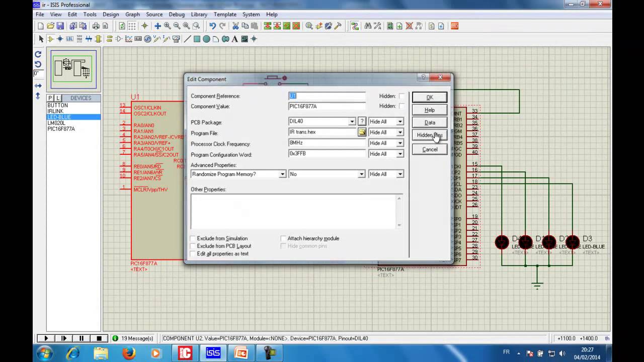644x362 pixels.
Task: Open the Template menu
Action: [225, 15]
